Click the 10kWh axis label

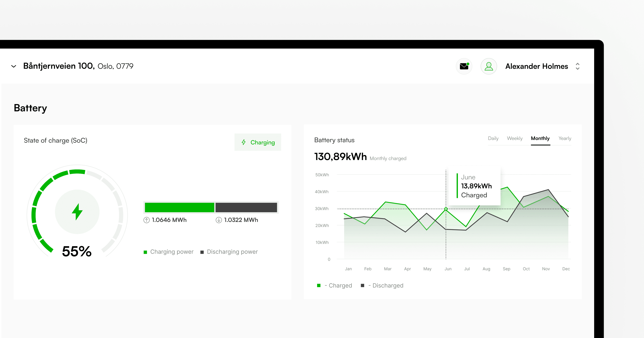coord(322,242)
